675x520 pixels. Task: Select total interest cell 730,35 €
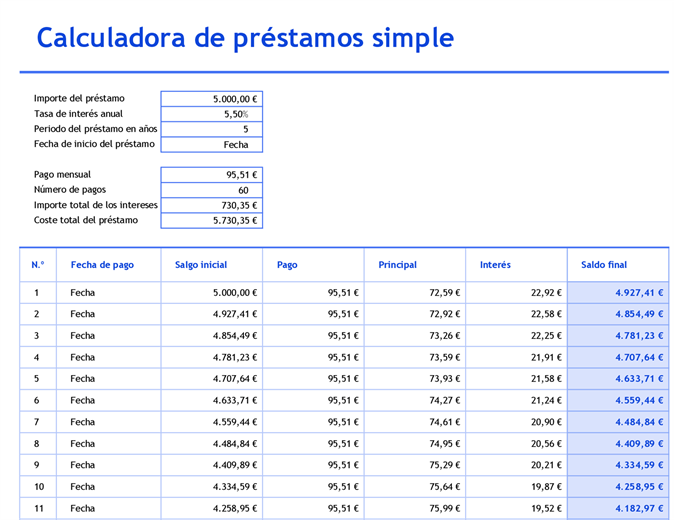[211, 205]
